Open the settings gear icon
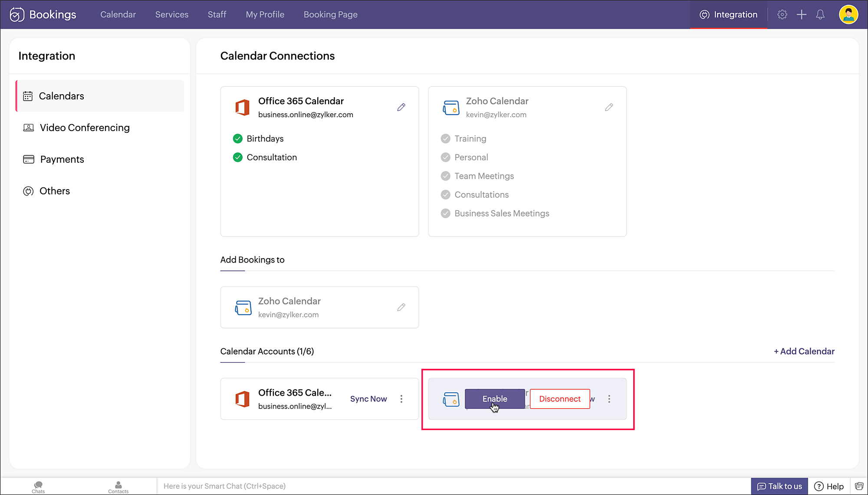 click(782, 15)
